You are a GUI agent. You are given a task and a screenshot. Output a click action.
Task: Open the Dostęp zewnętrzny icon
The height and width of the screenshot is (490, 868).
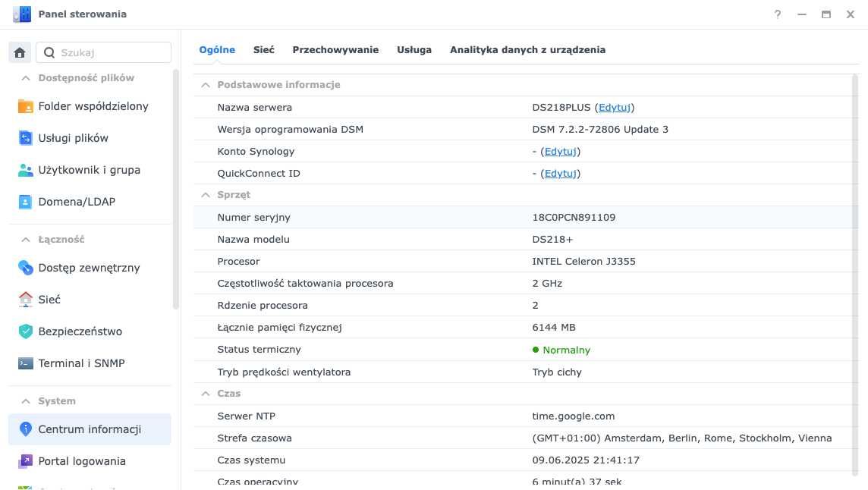click(26, 268)
